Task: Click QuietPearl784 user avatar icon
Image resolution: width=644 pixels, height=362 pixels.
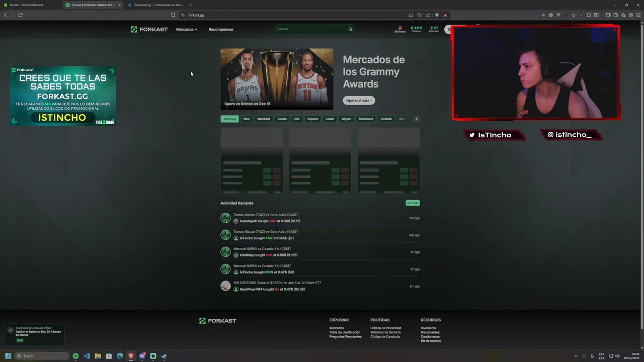Action: (236, 289)
